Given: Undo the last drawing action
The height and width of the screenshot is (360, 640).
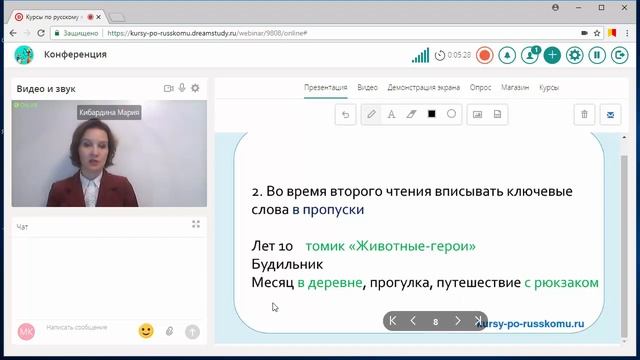Looking at the screenshot, I should point(345,114).
